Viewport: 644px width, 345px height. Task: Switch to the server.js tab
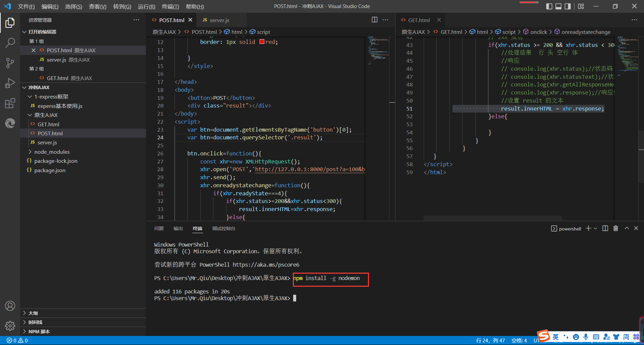pyautogui.click(x=220, y=20)
